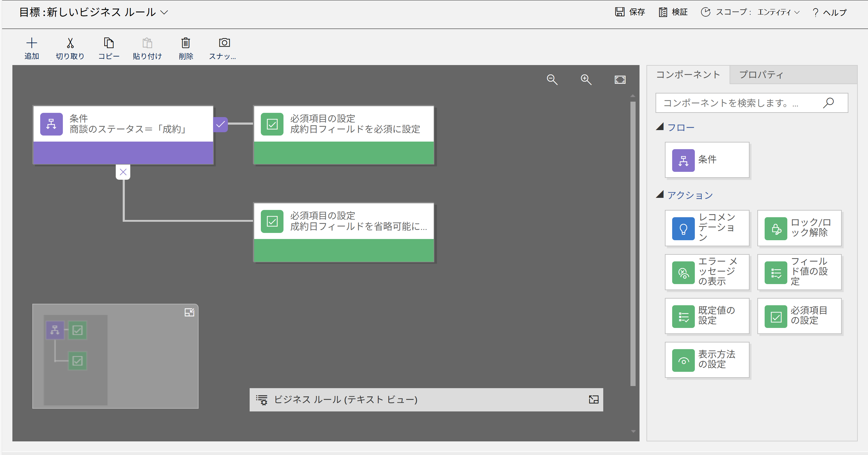Click the fit to canvas icon

coord(620,80)
